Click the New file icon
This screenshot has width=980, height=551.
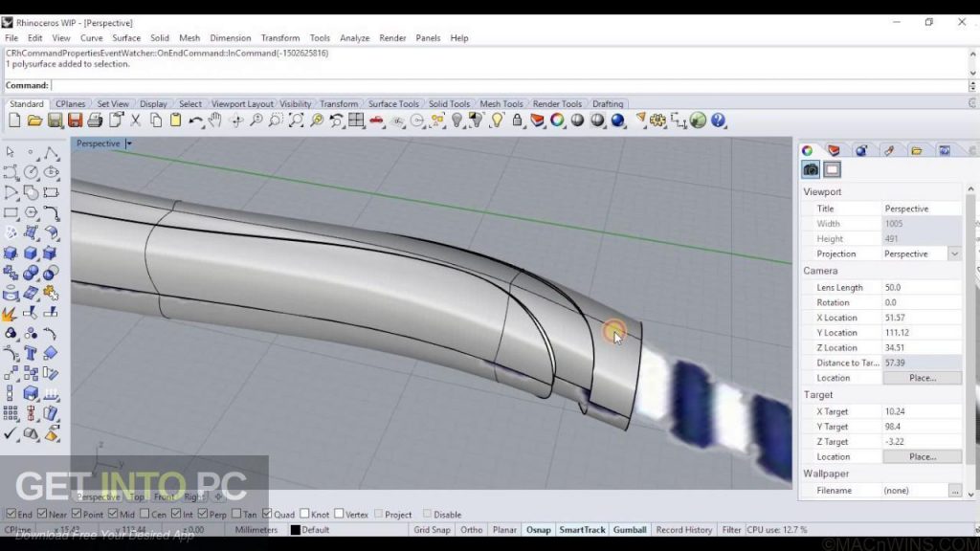[x=14, y=121]
